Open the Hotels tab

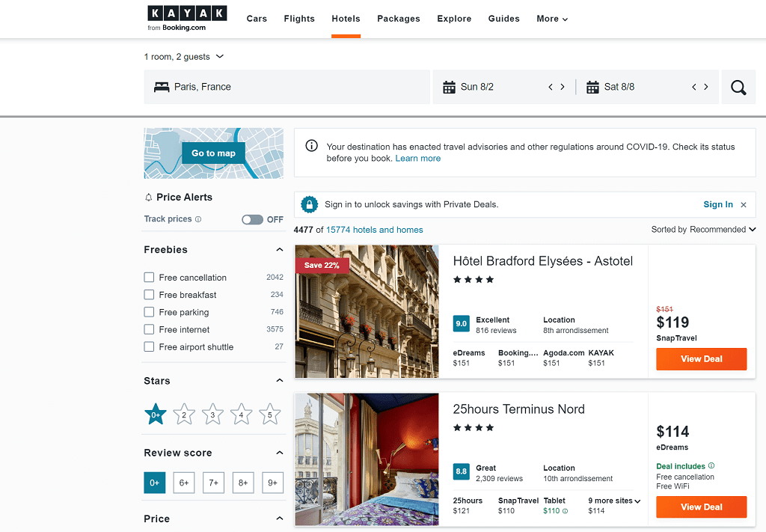(x=346, y=19)
